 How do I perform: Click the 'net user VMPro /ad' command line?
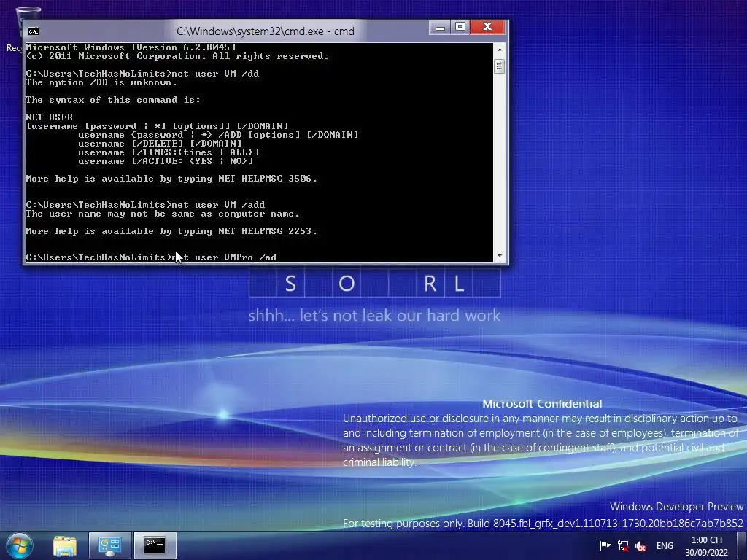pos(151,257)
